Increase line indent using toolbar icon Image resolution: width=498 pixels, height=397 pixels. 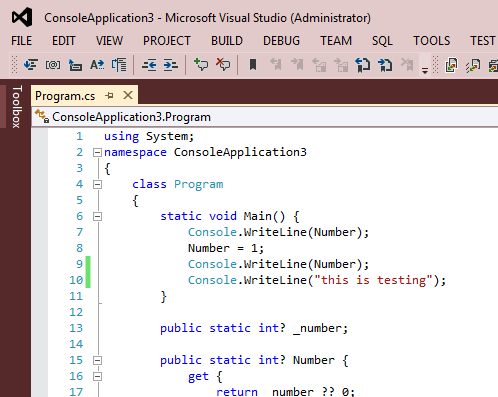[x=170, y=65]
